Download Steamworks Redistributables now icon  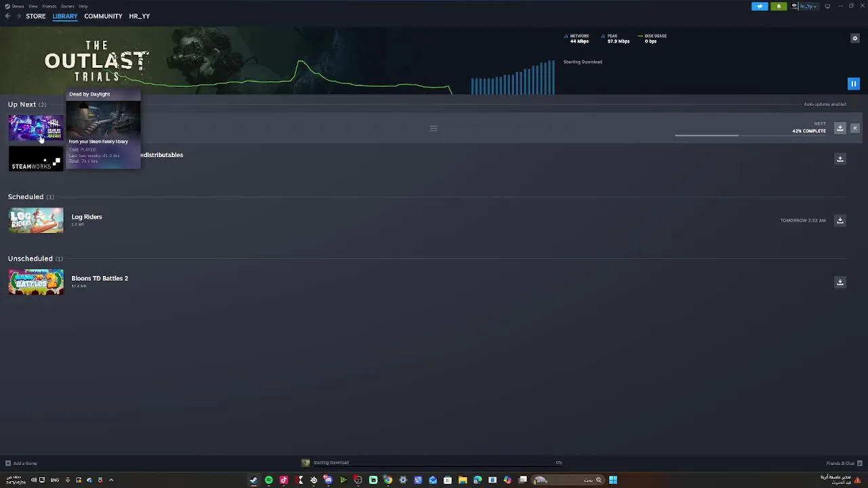tap(840, 159)
